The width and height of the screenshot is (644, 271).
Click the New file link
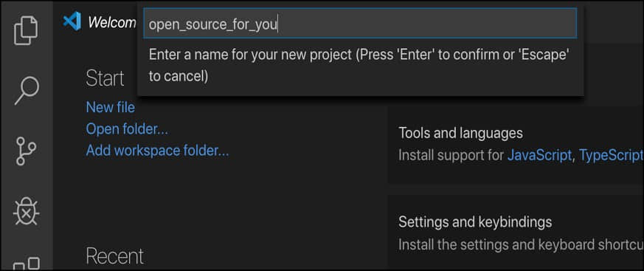point(110,107)
